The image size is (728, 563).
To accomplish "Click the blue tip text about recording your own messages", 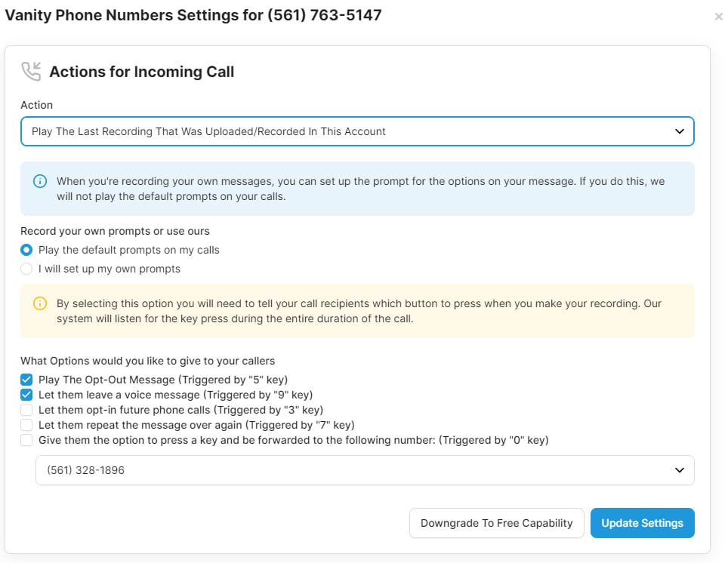I will [x=361, y=189].
